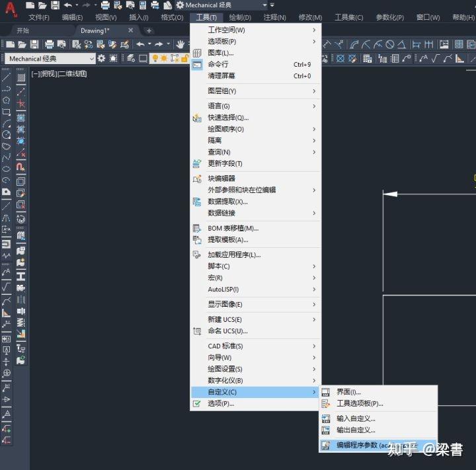Click 编辑程序参数 submenu entry
Image resolution: width=476 pixels, height=470 pixels.
pos(378,446)
